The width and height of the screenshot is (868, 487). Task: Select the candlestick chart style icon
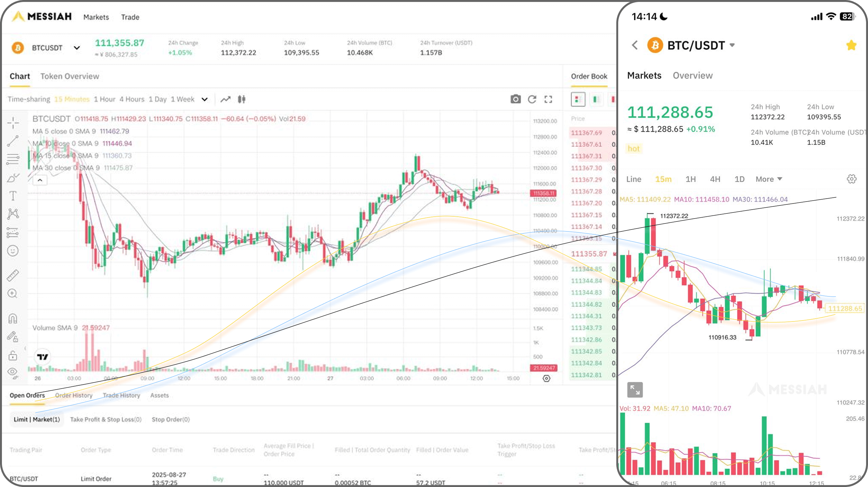pos(241,99)
